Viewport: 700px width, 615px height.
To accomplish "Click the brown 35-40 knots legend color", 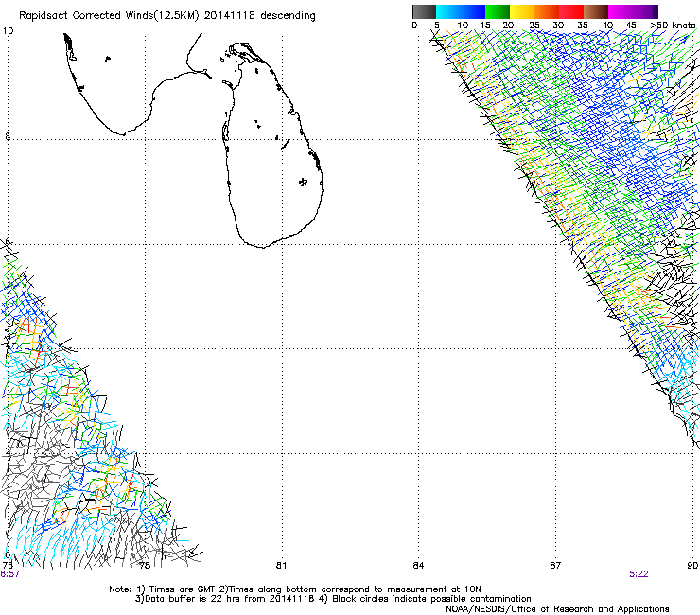I will (596, 11).
